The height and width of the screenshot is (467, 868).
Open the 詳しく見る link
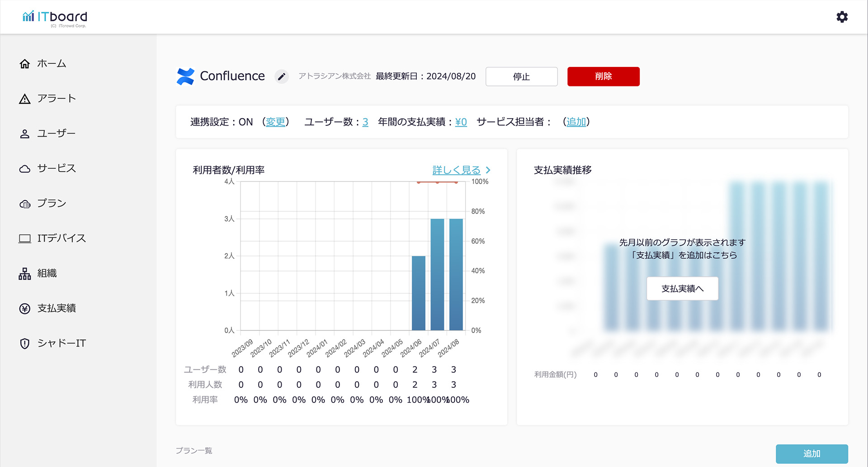point(456,170)
